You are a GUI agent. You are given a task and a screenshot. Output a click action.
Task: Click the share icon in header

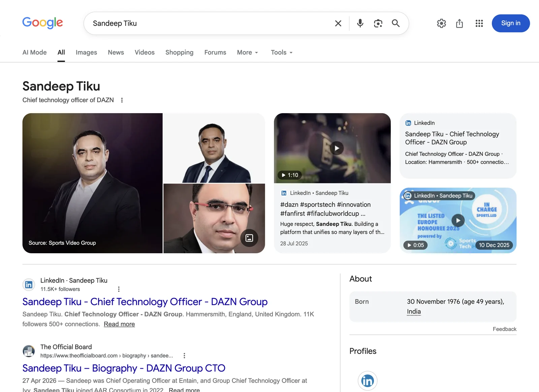coord(459,23)
